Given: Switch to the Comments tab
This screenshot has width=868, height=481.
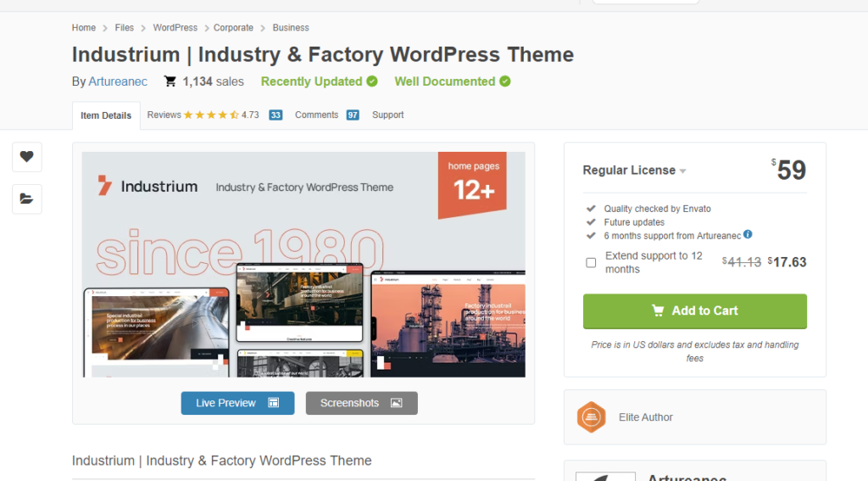Looking at the screenshot, I should 316,115.
